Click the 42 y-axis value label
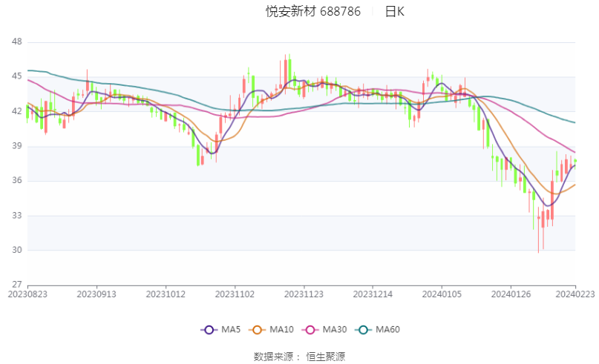 [17, 111]
